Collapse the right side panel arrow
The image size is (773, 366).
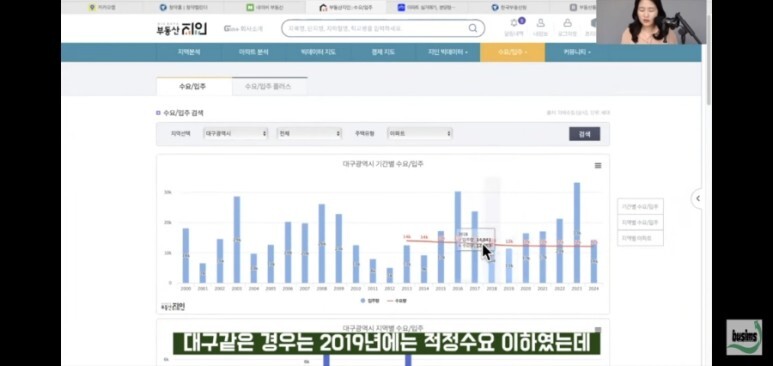(697, 198)
